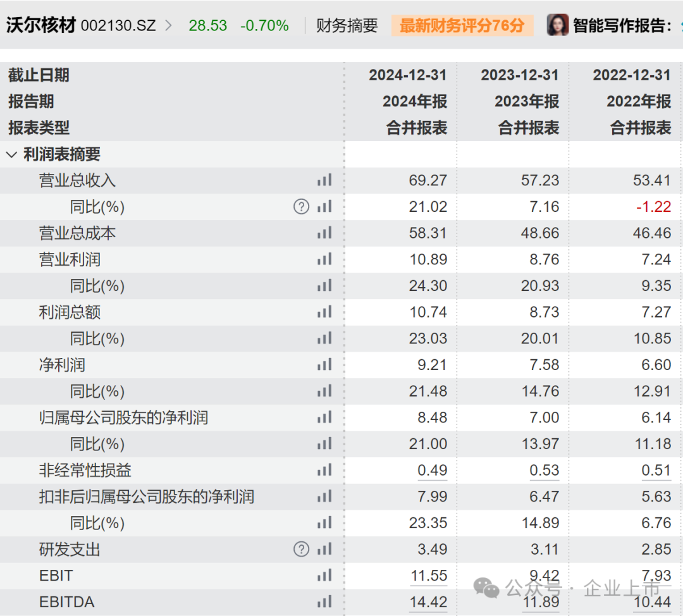The width and height of the screenshot is (683, 616).
Task: Show chart for 扣非后归属母公司股东的净利润 同比(%) row
Action: [324, 523]
